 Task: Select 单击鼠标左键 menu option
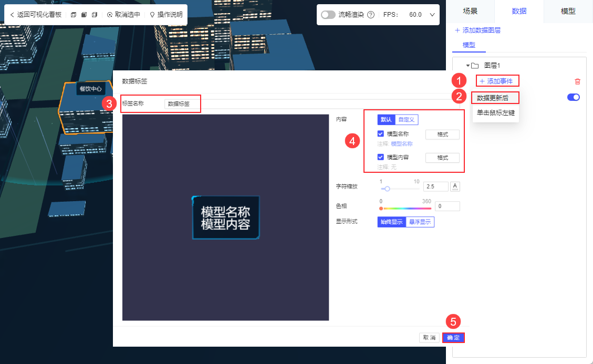pyautogui.click(x=495, y=113)
